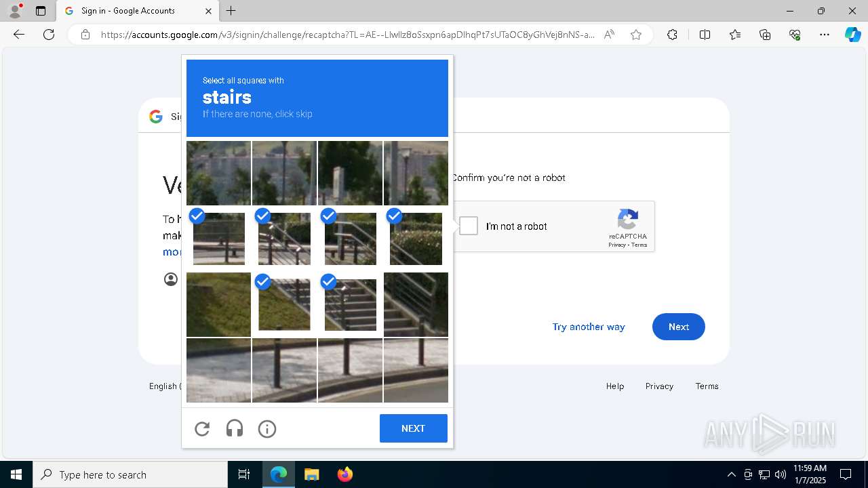Select the bottom-left pavement tile
This screenshot has height=488, width=868.
tap(218, 370)
